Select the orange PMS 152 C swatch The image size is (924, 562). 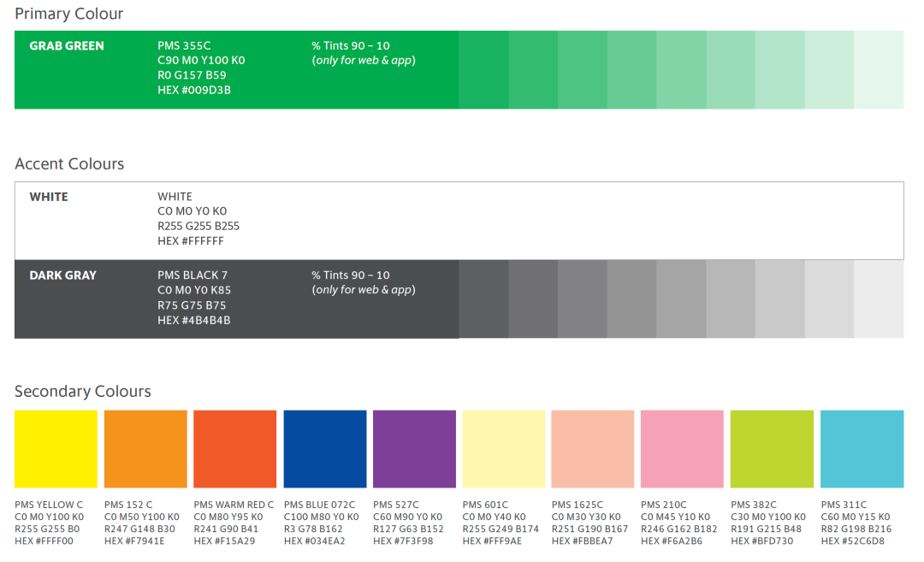(x=145, y=449)
